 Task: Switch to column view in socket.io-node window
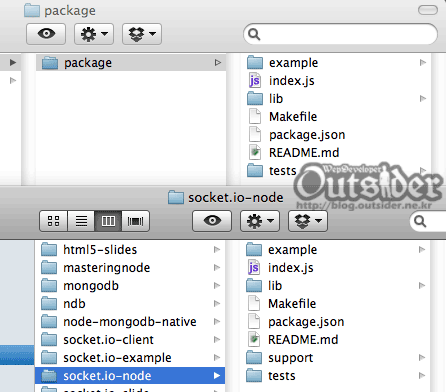coord(108,221)
